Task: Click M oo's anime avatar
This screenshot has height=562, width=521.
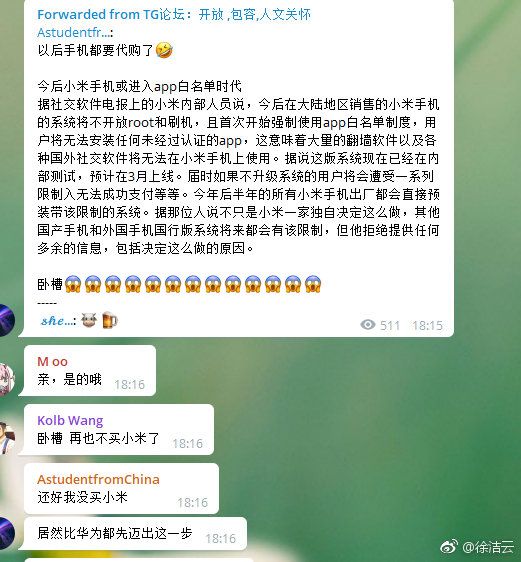Action: (7, 379)
